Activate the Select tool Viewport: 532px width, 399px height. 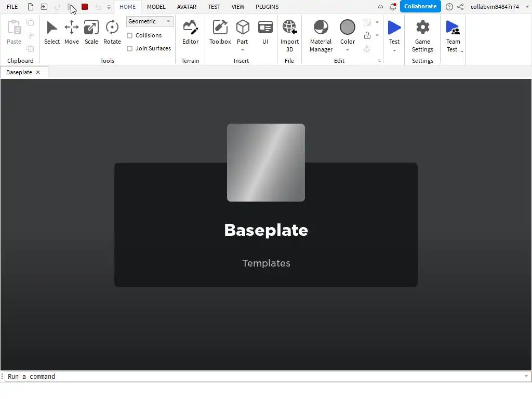point(52,32)
